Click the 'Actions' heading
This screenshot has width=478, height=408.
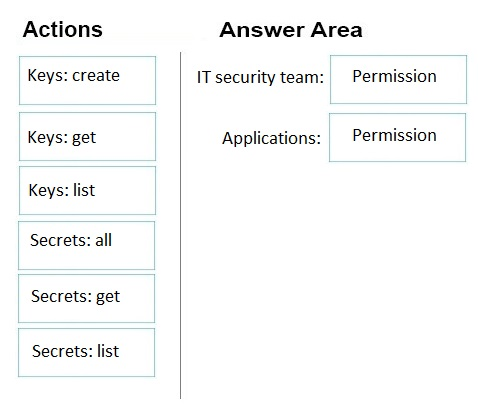click(63, 29)
